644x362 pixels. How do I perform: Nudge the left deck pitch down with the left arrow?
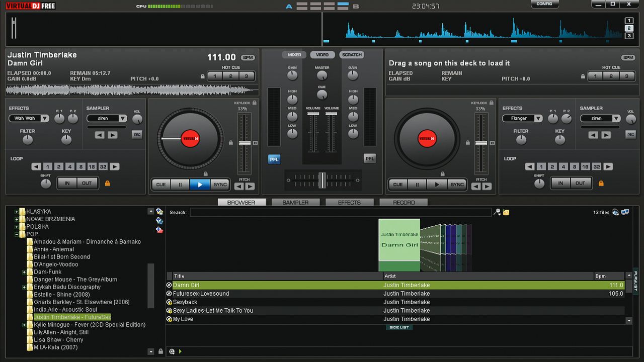pyautogui.click(x=239, y=187)
